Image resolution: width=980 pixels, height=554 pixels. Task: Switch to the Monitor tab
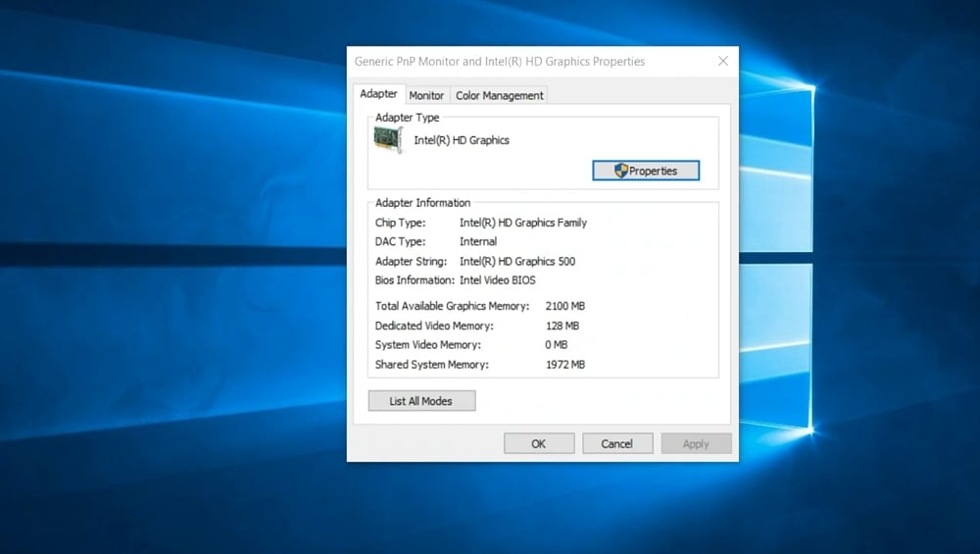pyautogui.click(x=426, y=95)
